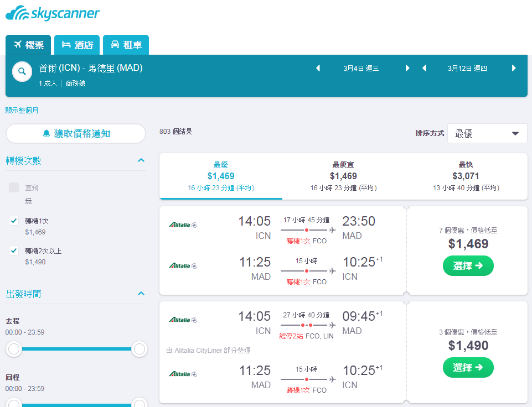Select the $1,469 flight with 選擇 button
Image resolution: width=532 pixels, height=407 pixels.
468,265
